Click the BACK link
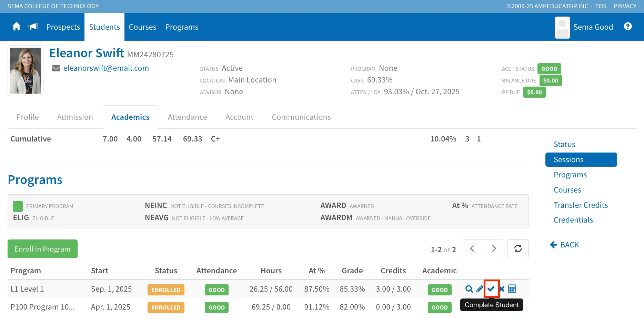This screenshot has width=644, height=323. click(x=564, y=245)
